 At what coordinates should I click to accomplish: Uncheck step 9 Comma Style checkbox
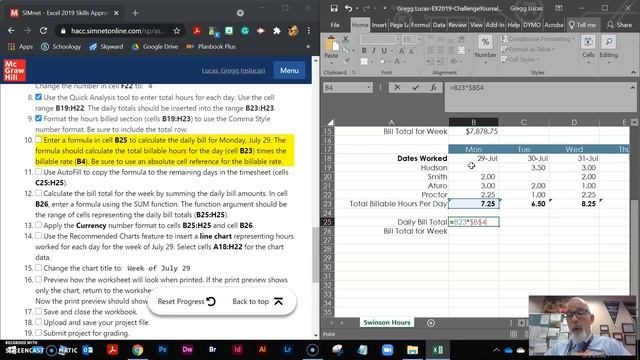pyautogui.click(x=38, y=118)
